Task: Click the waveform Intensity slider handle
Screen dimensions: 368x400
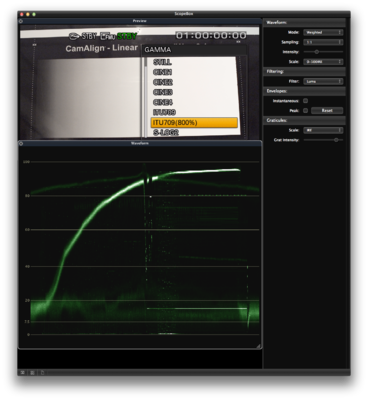Action: point(317,52)
